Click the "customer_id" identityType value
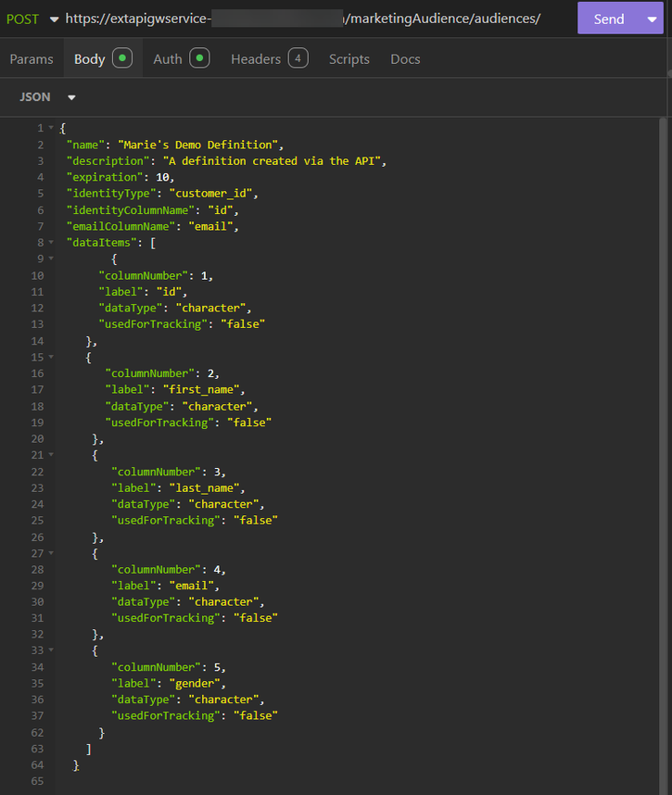The width and height of the screenshot is (672, 795). pos(211,194)
